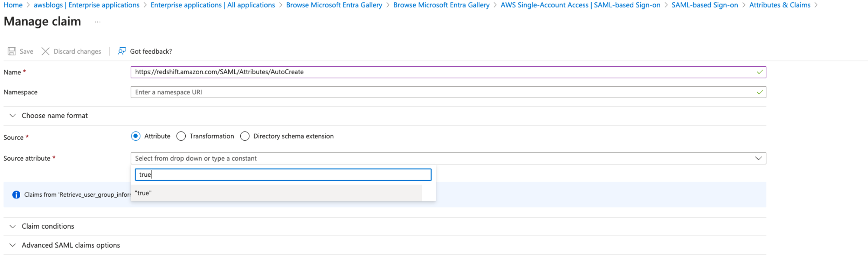
Task: Click the search box containing 'true'
Action: [x=283, y=175]
